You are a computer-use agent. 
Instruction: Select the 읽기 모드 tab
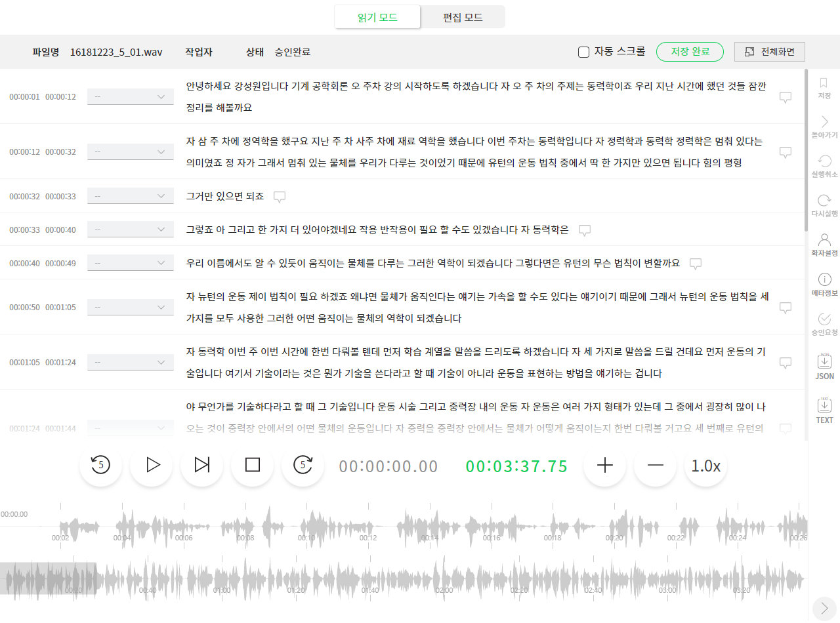point(377,17)
